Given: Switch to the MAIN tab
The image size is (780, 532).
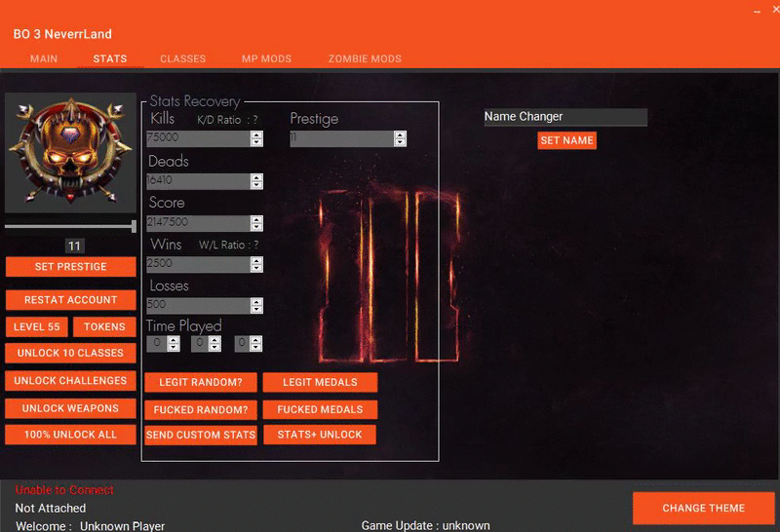Looking at the screenshot, I should click(x=44, y=58).
